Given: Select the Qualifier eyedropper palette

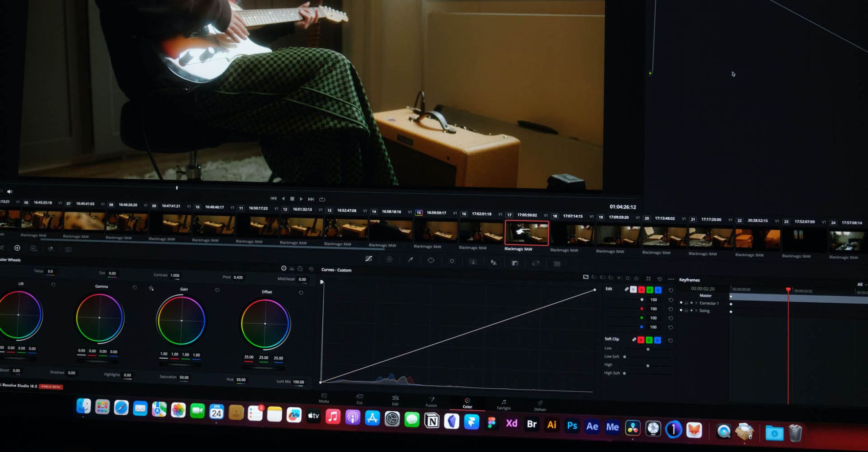Looking at the screenshot, I should pos(410,260).
